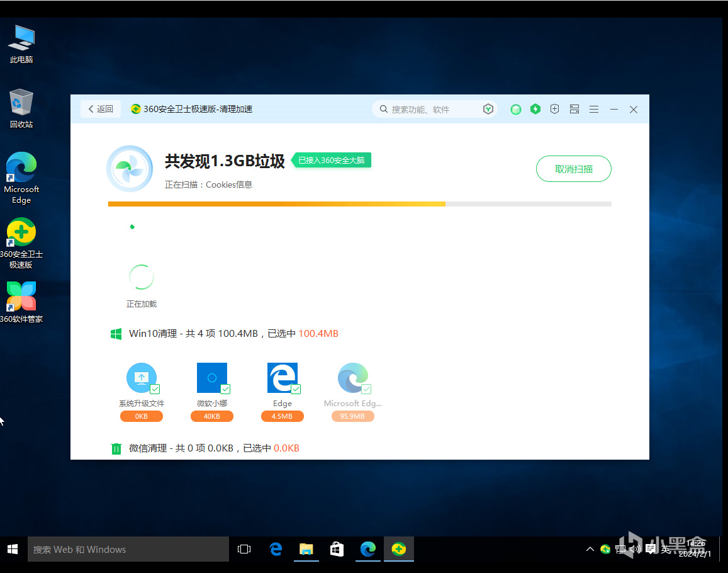Open 此电脑 desktop icon
This screenshot has width=728, height=573.
pos(21,44)
